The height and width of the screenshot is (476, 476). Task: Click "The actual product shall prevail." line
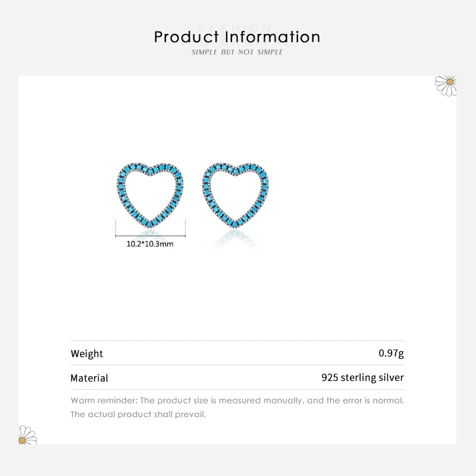pos(138,414)
